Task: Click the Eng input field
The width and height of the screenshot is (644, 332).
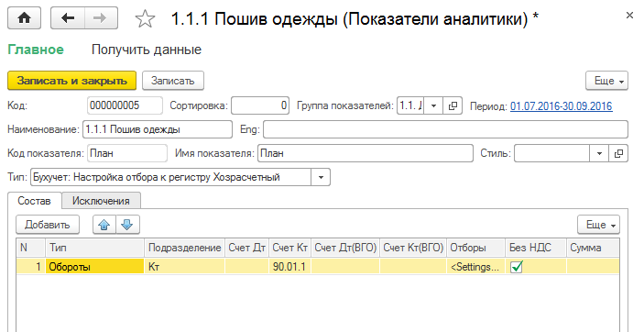Action: click(x=445, y=129)
